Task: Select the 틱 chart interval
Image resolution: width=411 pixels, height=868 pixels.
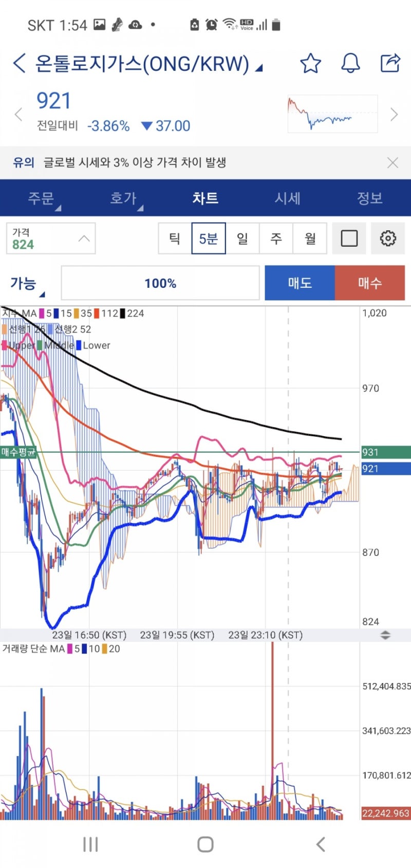Action: pos(175,238)
